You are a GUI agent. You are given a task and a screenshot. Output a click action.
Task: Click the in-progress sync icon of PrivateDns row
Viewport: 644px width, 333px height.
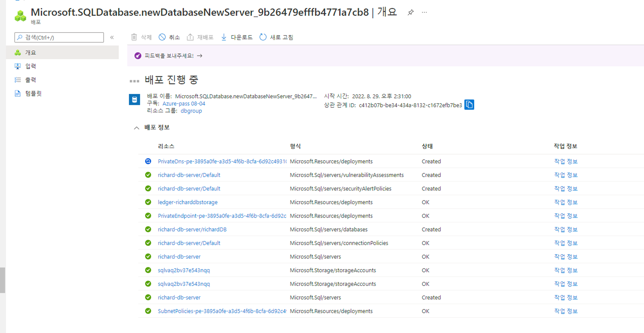click(x=148, y=161)
